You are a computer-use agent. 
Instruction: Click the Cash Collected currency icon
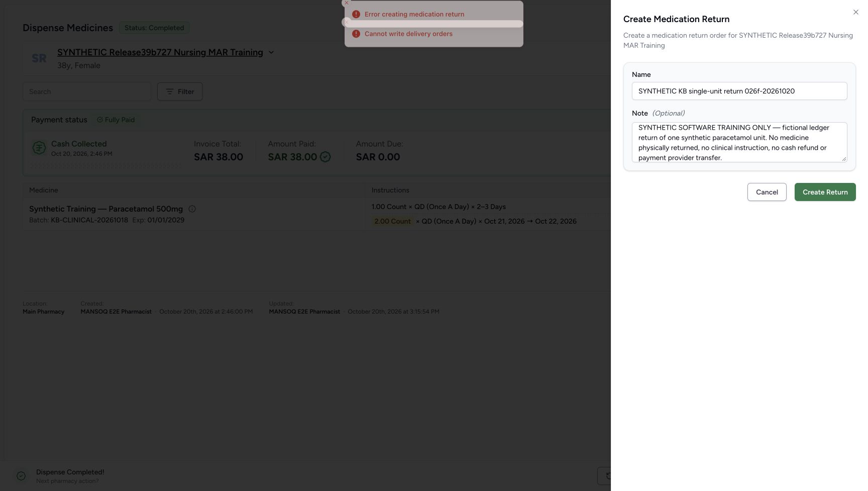pyautogui.click(x=39, y=148)
